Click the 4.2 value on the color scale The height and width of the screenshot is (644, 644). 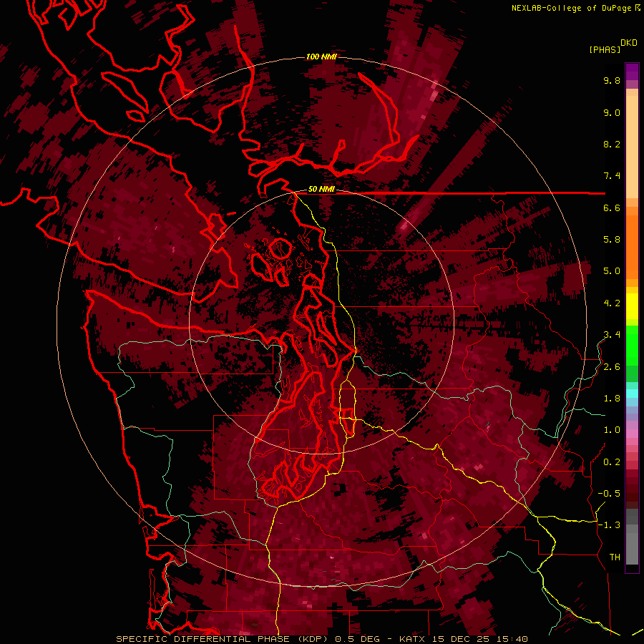coord(612,303)
